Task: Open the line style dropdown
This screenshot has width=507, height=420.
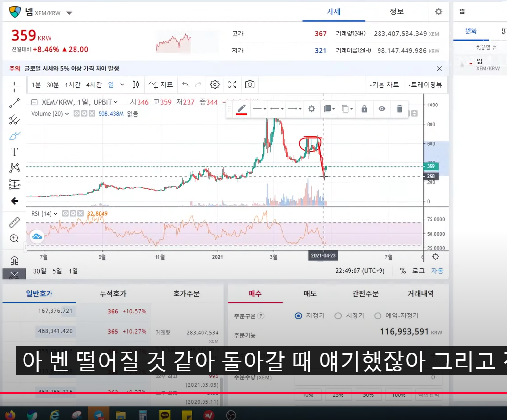Action: pyautogui.click(x=259, y=109)
